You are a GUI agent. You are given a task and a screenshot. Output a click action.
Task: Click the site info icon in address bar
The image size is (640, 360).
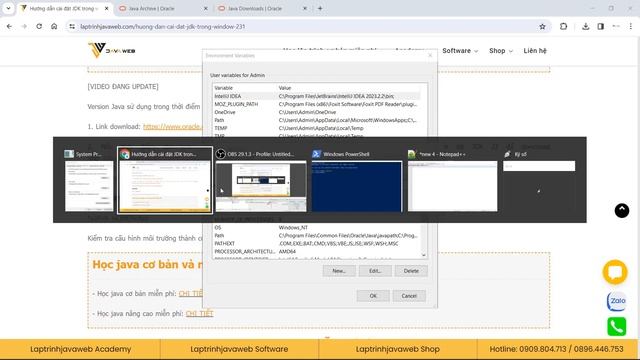[x=72, y=27]
